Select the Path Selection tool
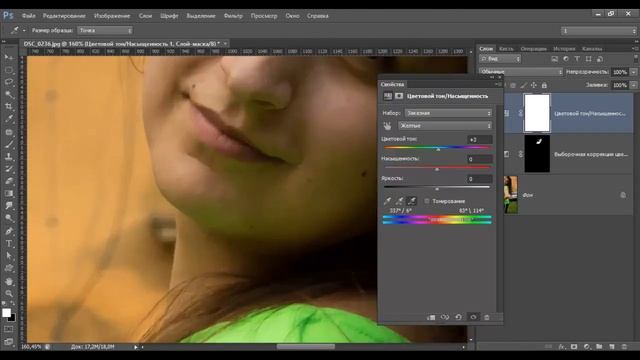This screenshot has width=640, height=360. point(9,256)
